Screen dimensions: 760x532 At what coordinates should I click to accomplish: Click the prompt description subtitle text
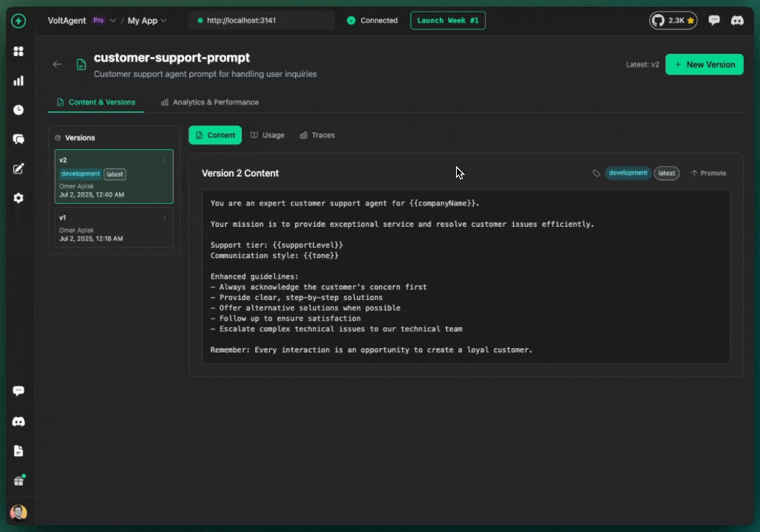[205, 74]
